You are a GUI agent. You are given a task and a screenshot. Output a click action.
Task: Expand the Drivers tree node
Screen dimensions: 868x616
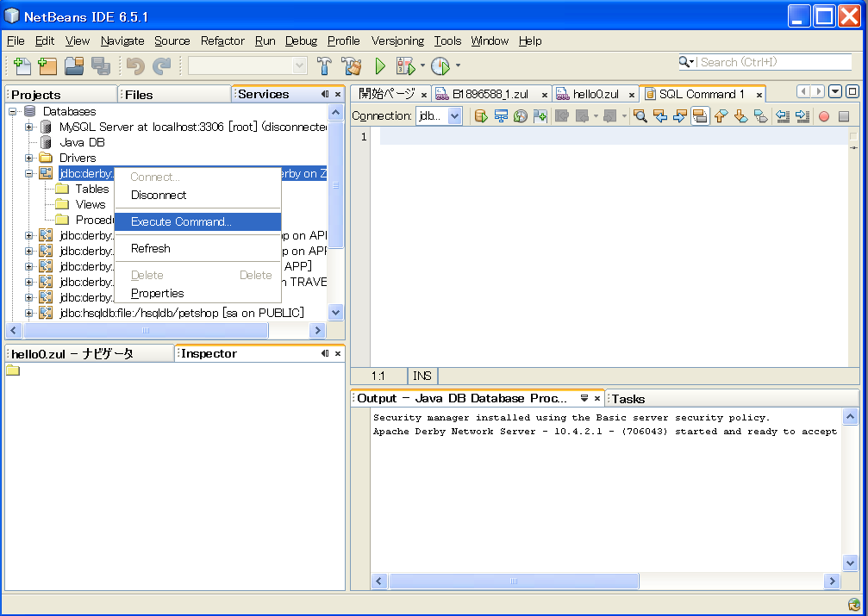coord(29,158)
